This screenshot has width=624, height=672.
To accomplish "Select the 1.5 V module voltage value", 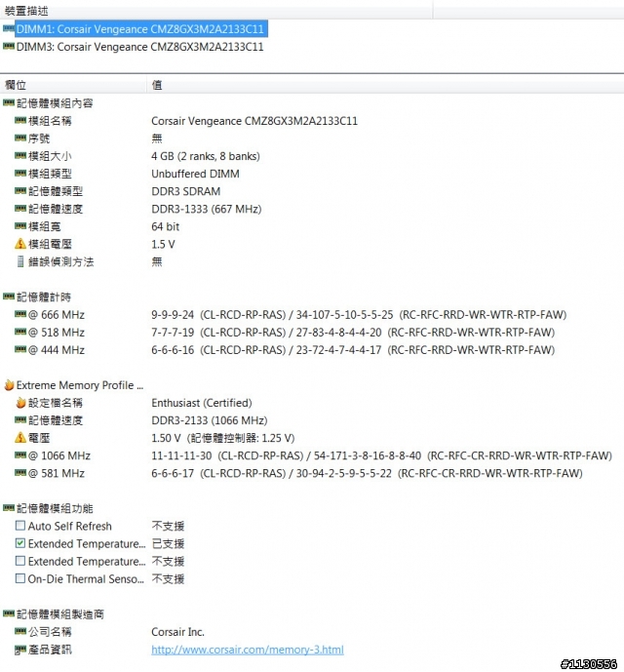I will click(x=163, y=244).
